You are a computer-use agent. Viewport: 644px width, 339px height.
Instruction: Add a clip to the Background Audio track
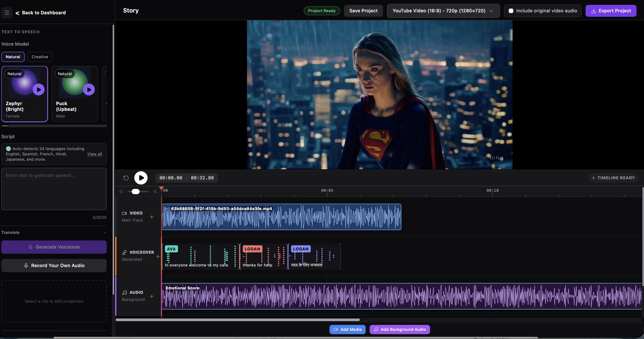152,296
